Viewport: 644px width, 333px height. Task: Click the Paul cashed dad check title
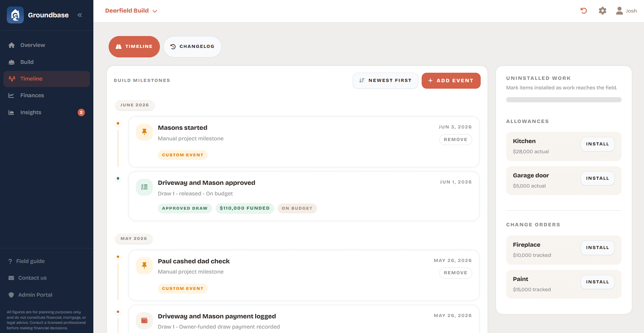(194, 261)
